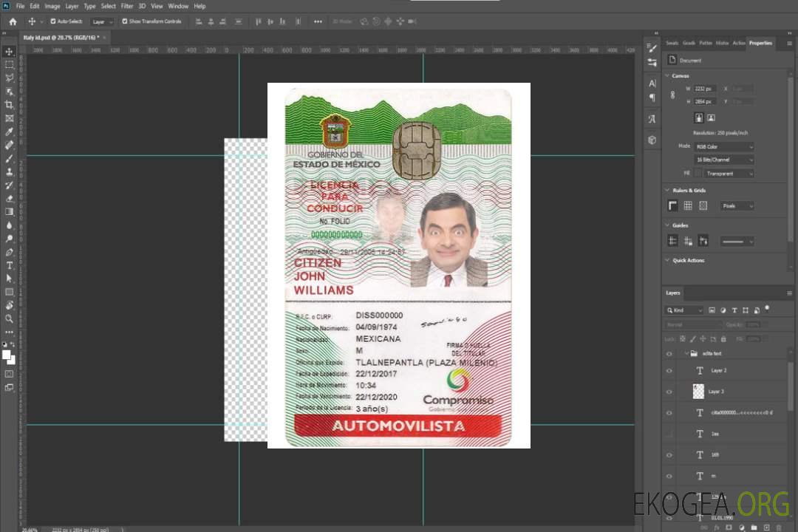Toggle the Auto-Select checkbox
Screen dimensions: 798x532
pos(53,21)
